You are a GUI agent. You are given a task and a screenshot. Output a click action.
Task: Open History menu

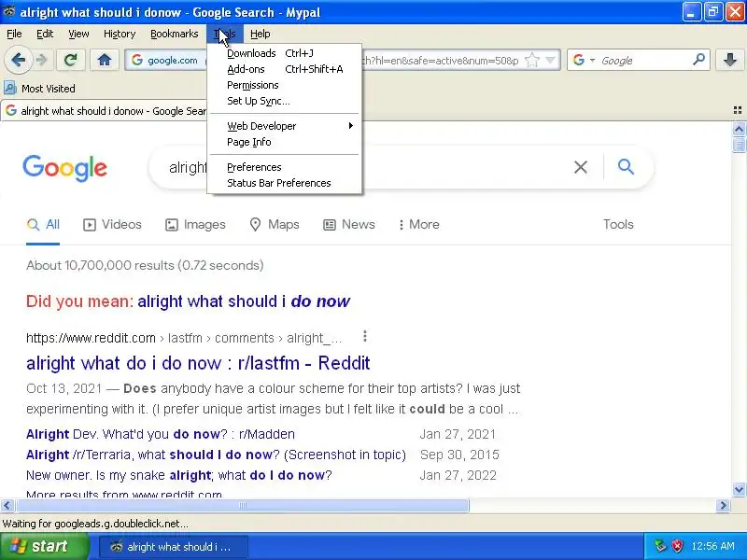click(120, 34)
